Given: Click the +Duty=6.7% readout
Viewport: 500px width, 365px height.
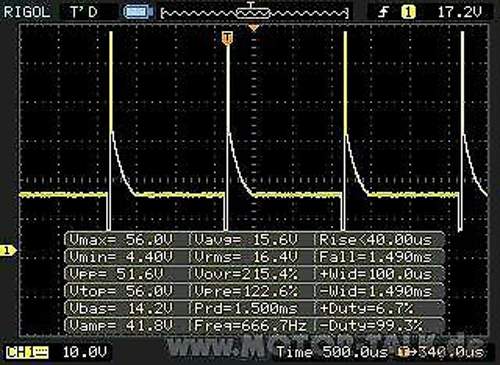Looking at the screenshot, I should click(367, 308).
